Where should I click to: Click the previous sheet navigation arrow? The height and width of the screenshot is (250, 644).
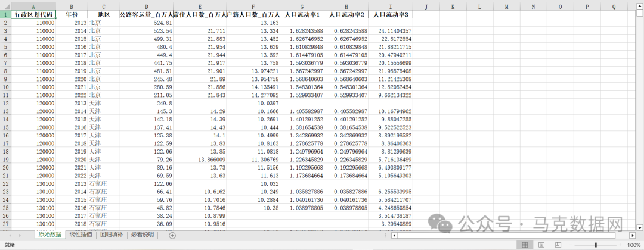pyautogui.click(x=10, y=235)
